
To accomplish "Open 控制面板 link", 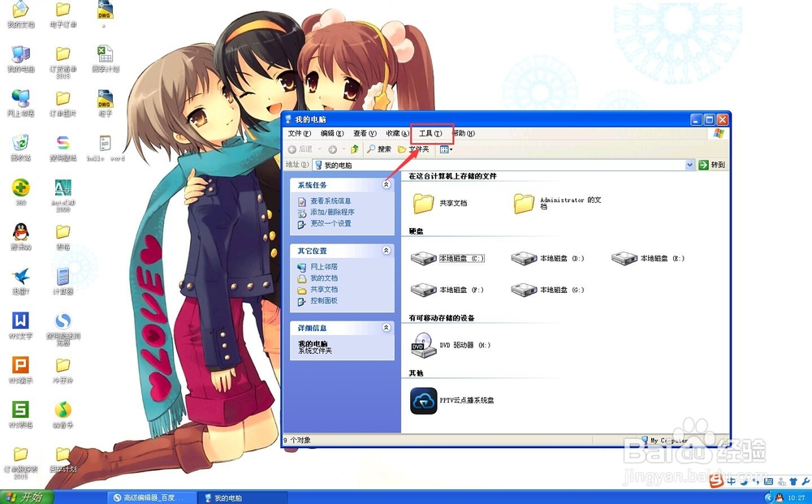I will pyautogui.click(x=324, y=300).
